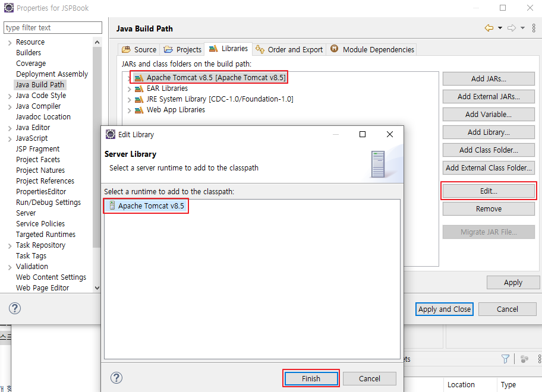Cancel the Edit Library dialog
Image resolution: width=542 pixels, height=392 pixels.
(x=369, y=378)
